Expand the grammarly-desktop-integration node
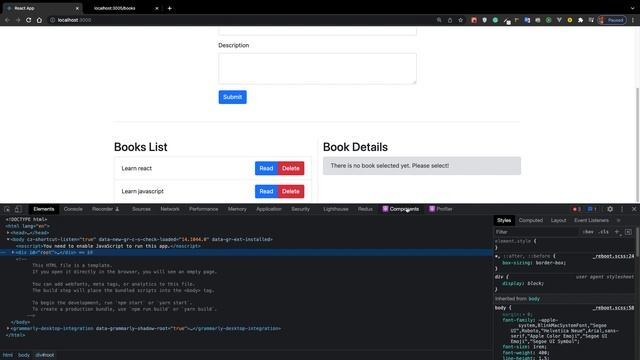Viewport: 640px width, 360px height. point(8,328)
